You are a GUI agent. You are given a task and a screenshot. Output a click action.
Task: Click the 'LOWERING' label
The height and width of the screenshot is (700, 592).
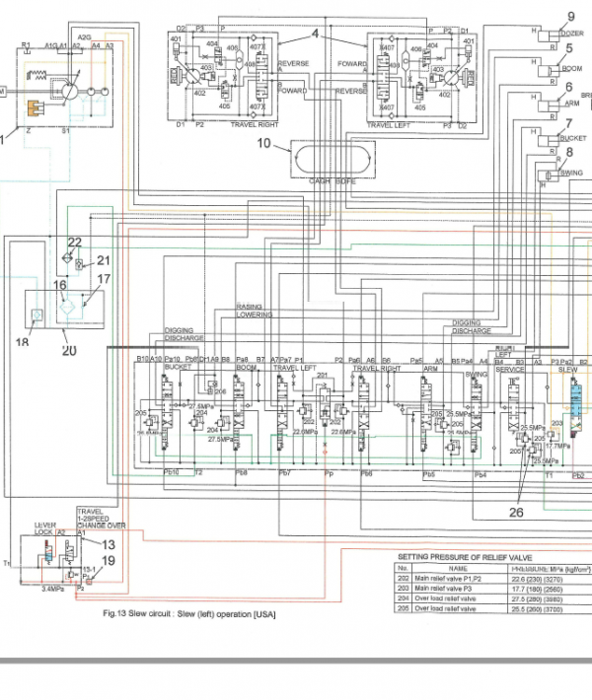point(255,315)
